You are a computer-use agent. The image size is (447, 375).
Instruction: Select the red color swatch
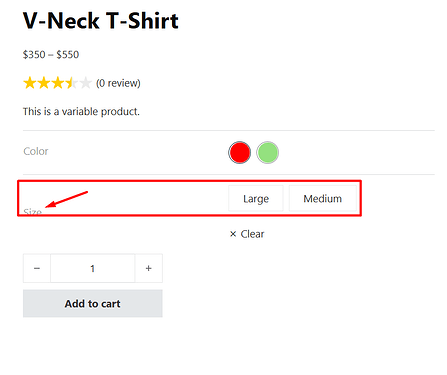pos(239,152)
